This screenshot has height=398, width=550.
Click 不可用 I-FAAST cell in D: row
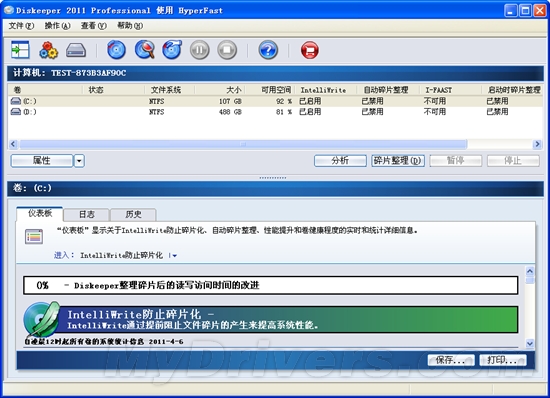(x=435, y=112)
